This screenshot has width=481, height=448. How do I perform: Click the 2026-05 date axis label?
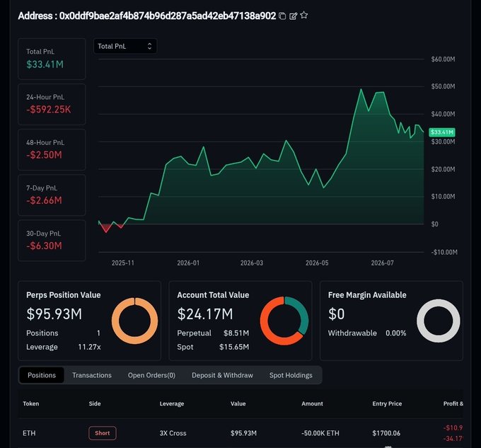(317, 263)
